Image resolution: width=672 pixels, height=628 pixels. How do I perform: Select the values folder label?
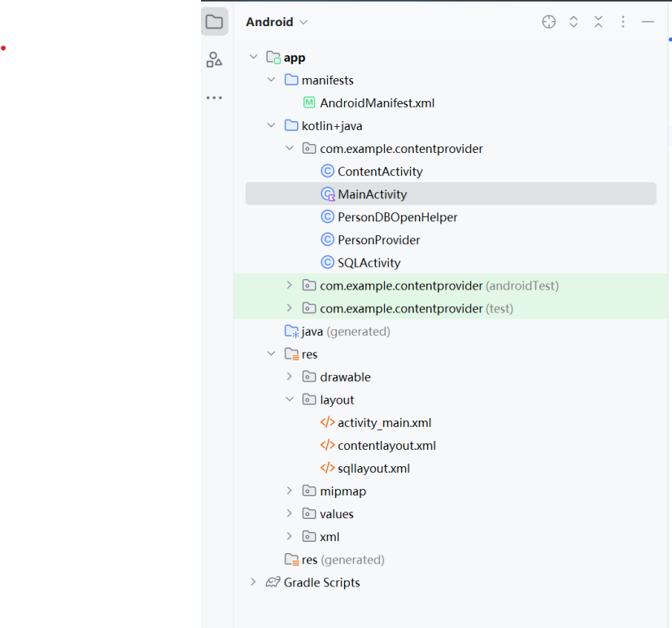[337, 513]
